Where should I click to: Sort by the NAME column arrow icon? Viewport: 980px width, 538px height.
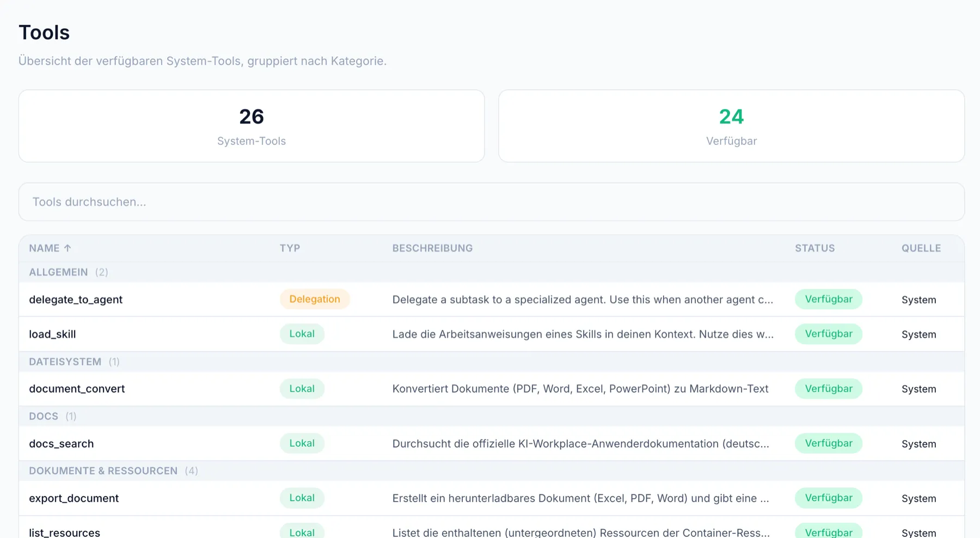[x=68, y=248]
